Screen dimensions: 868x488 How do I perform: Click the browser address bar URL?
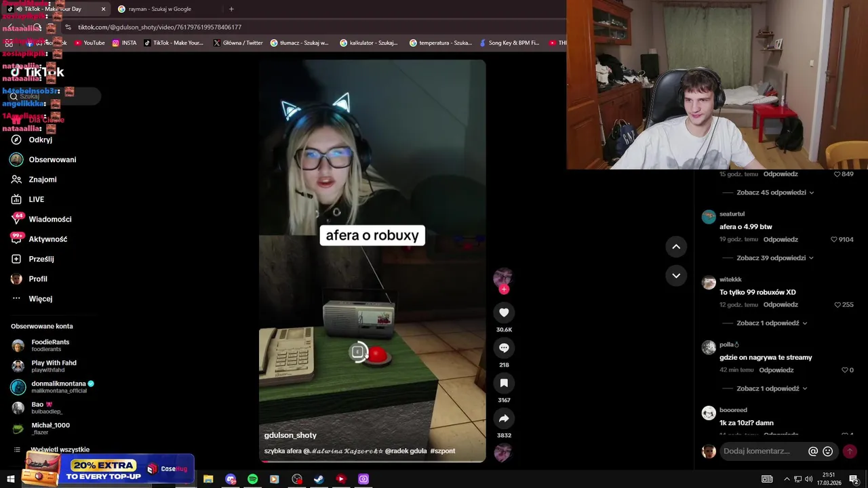[159, 27]
